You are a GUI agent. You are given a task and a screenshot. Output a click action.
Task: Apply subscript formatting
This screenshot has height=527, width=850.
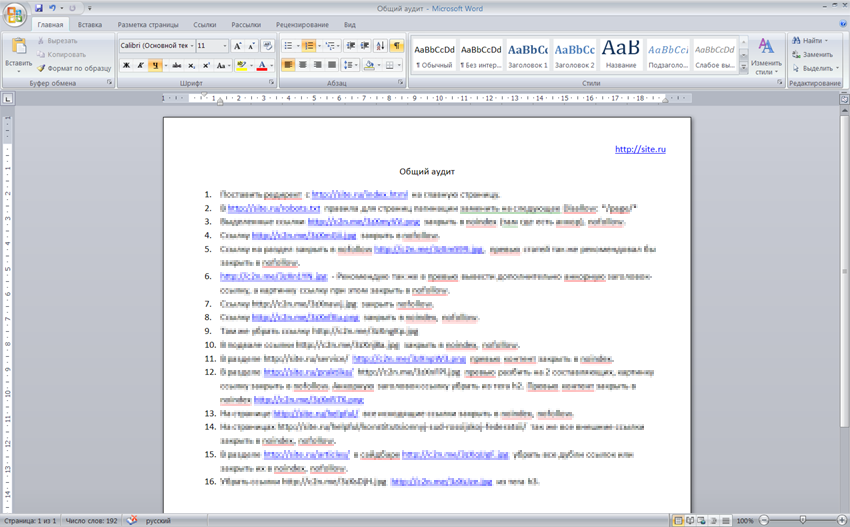click(191, 65)
